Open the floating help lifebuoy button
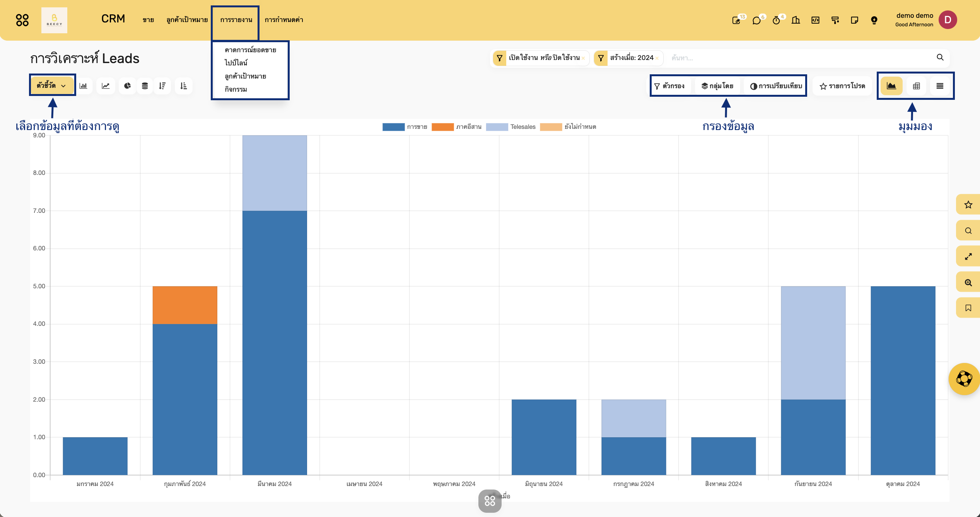 point(964,379)
